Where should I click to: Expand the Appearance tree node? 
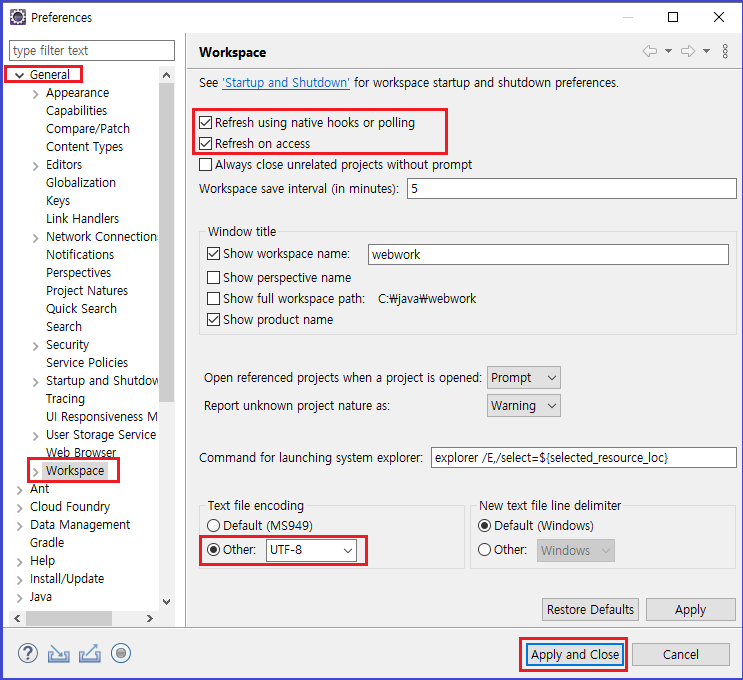coord(36,94)
